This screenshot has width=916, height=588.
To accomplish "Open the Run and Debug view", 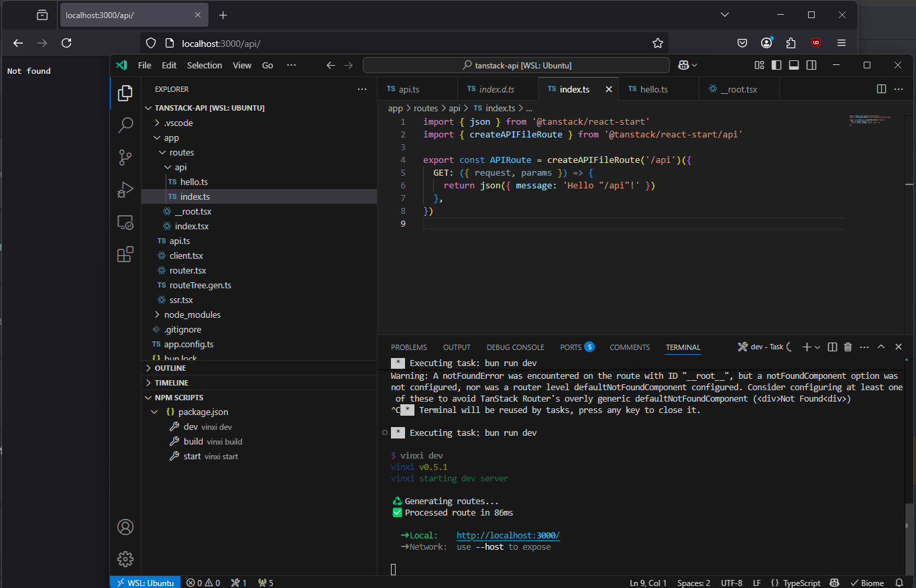I will tap(125, 190).
